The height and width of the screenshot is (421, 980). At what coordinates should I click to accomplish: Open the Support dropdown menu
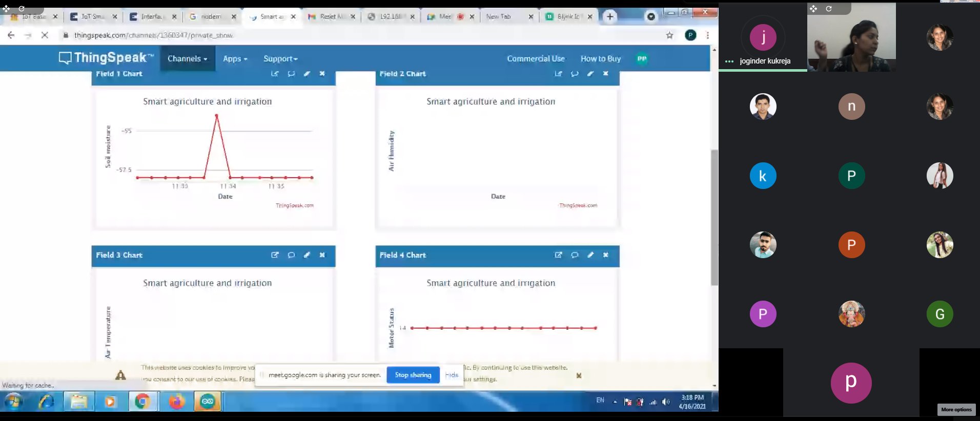pyautogui.click(x=280, y=59)
